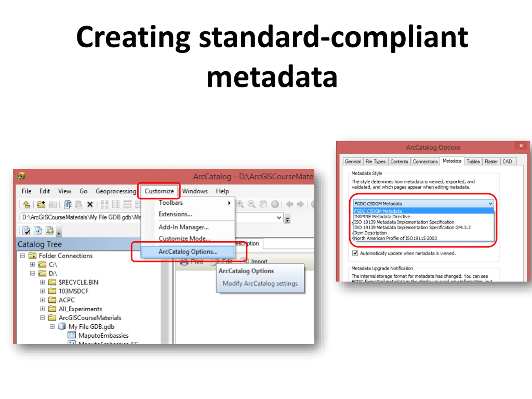Switch to List view icon
Image resolution: width=532 pixels, height=399 pixels.
pos(116,204)
